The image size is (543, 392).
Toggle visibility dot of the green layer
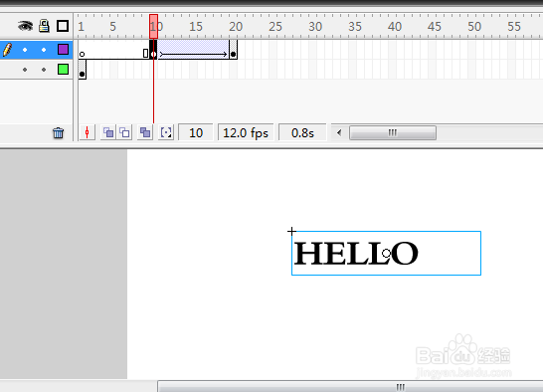tap(25, 70)
